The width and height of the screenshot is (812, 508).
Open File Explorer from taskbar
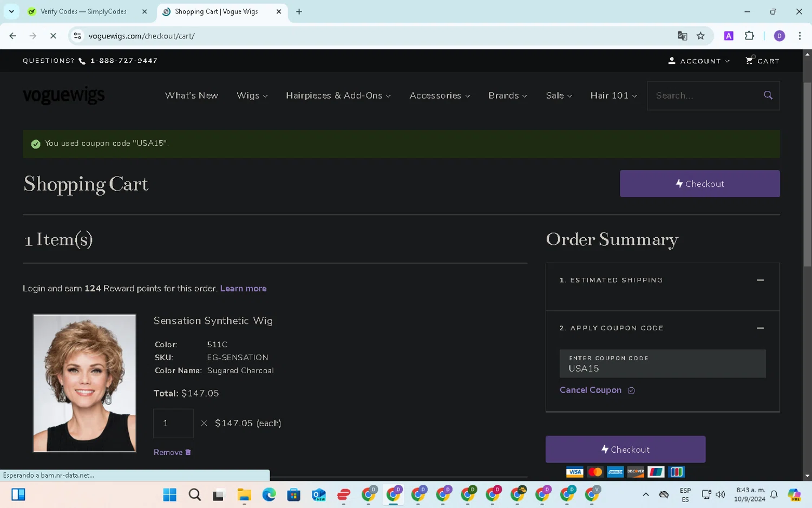(x=244, y=494)
